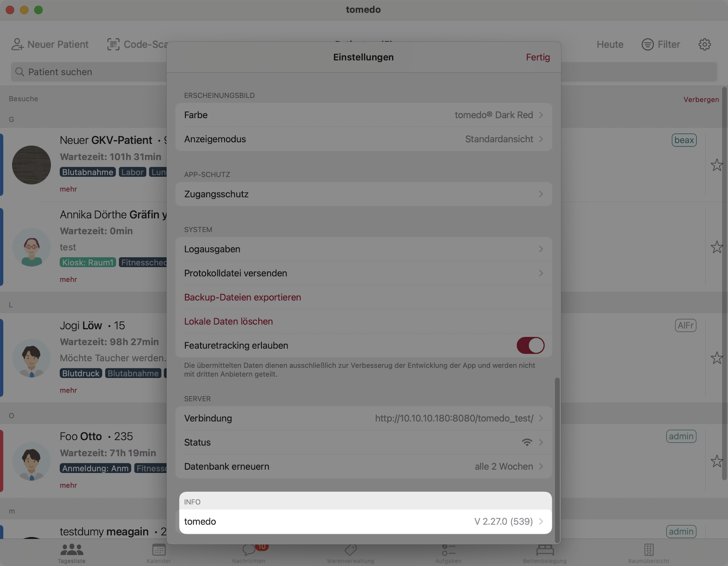Open Raumübersicht tab
The height and width of the screenshot is (566, 728).
[x=649, y=553]
